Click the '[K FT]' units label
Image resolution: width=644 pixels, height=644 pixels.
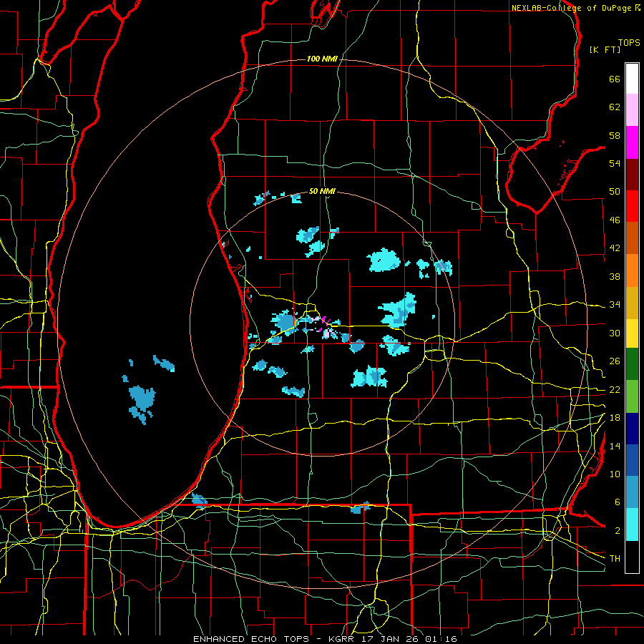pyautogui.click(x=605, y=50)
